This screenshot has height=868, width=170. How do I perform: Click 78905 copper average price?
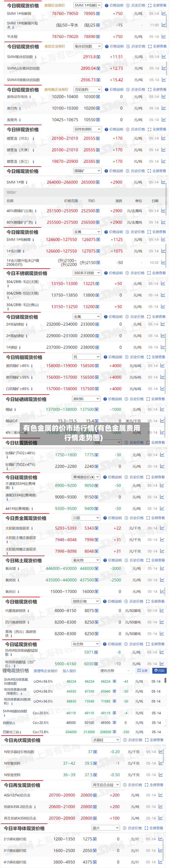click(x=89, y=14)
